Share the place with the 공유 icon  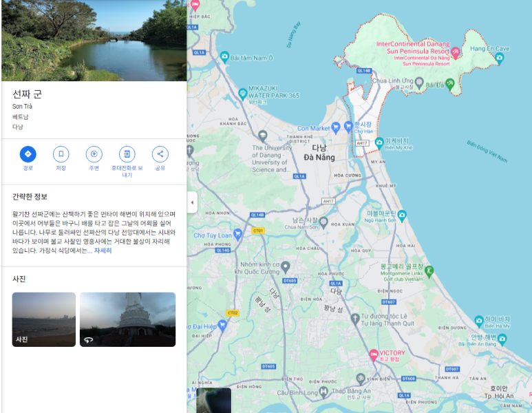[x=160, y=154]
